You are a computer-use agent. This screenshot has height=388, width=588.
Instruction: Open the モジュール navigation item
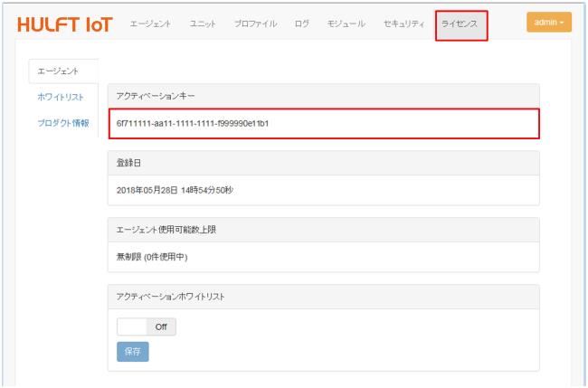click(346, 24)
